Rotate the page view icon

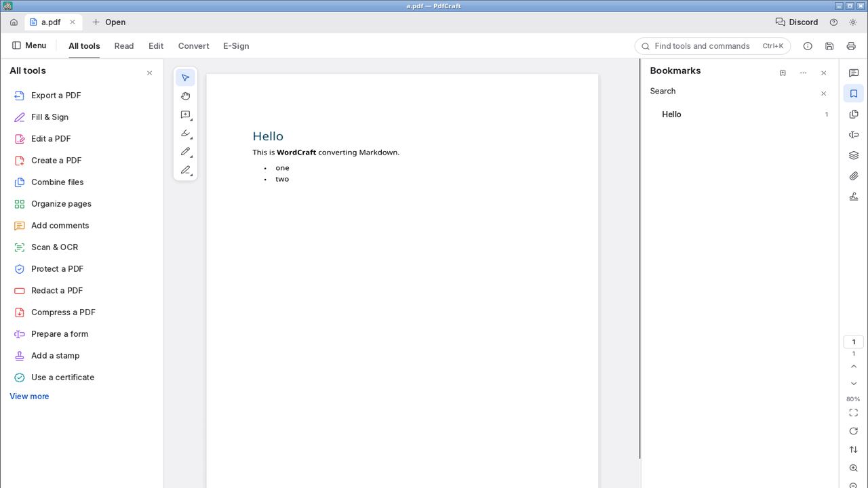click(x=854, y=431)
